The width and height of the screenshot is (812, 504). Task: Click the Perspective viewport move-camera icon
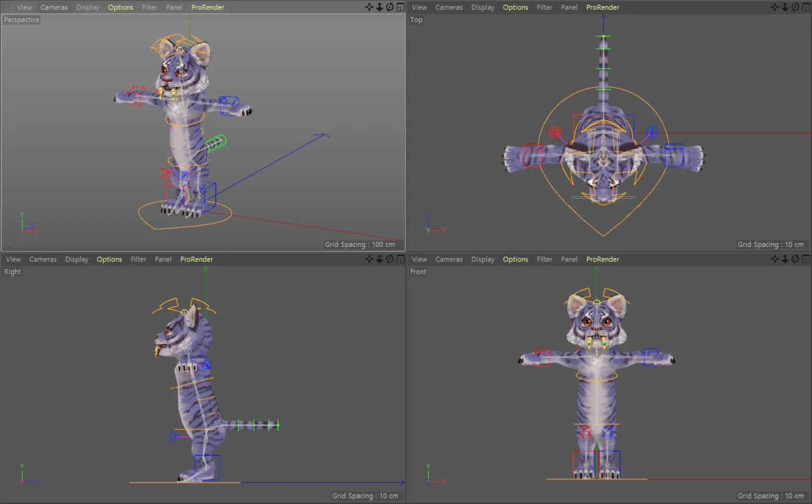369,7
